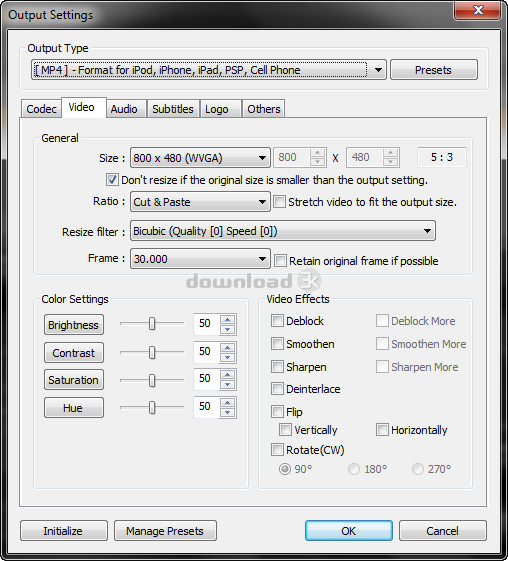Increase Saturation value with up arrow

(x=228, y=374)
